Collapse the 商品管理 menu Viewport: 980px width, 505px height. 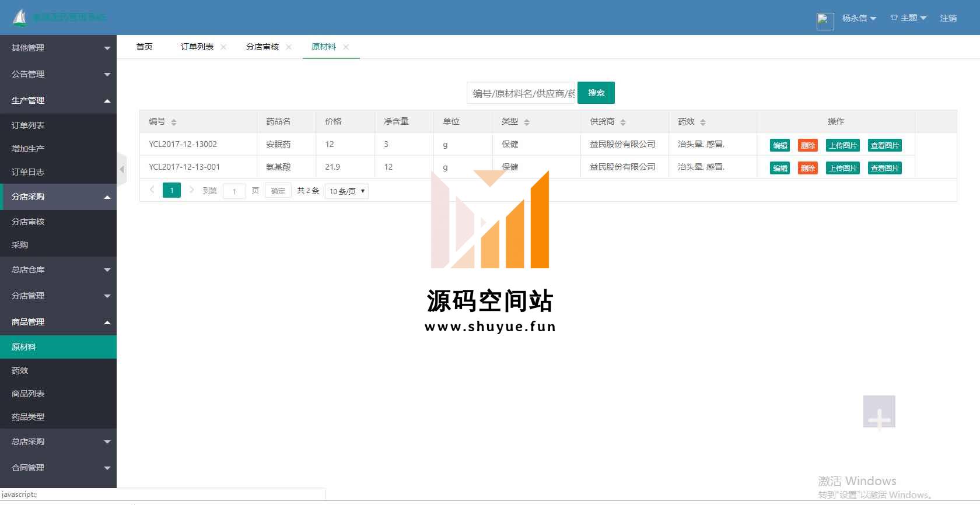[x=58, y=322]
